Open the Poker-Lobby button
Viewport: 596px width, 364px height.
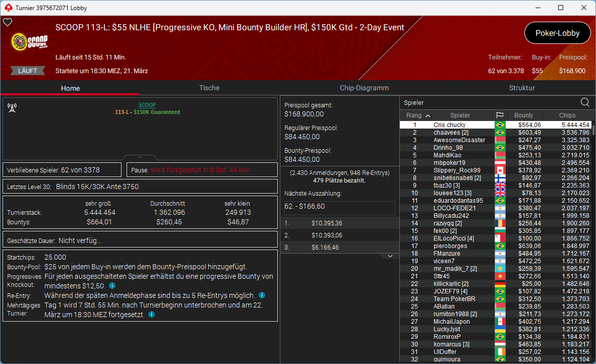coord(557,33)
